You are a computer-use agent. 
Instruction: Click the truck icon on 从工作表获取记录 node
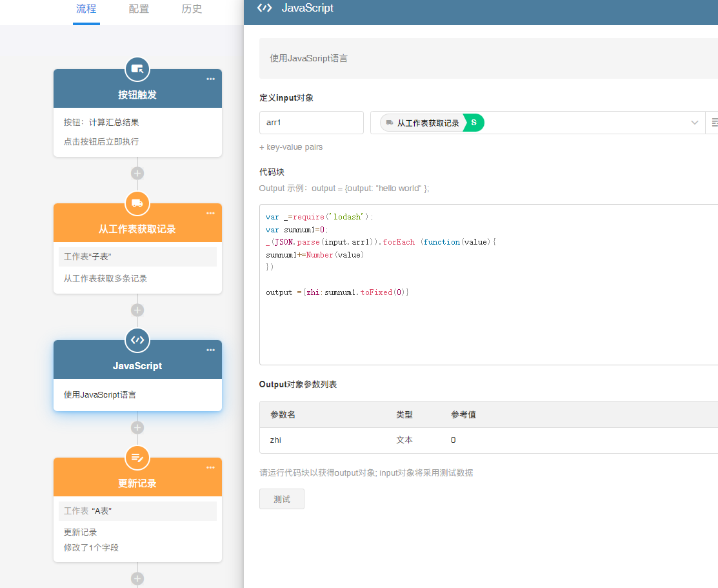tap(137, 203)
